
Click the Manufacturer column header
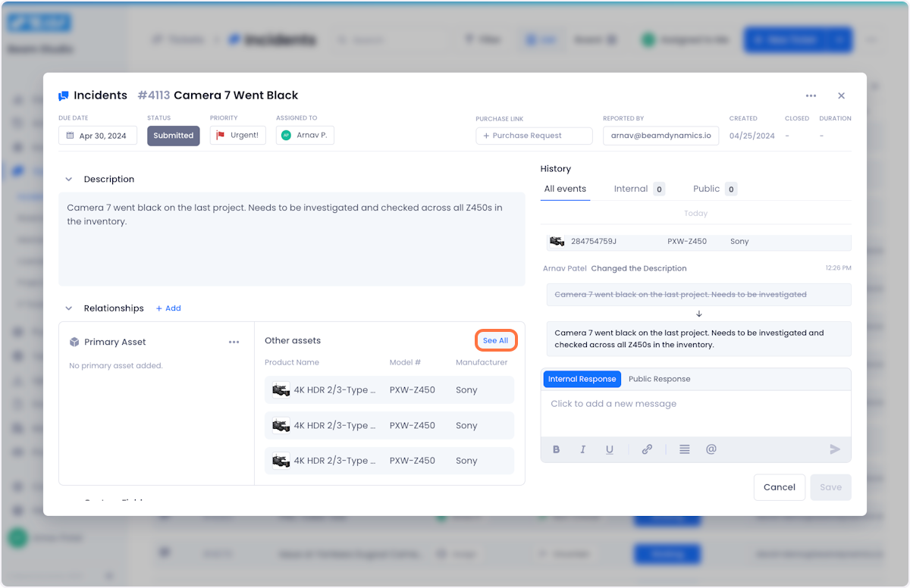(x=482, y=362)
